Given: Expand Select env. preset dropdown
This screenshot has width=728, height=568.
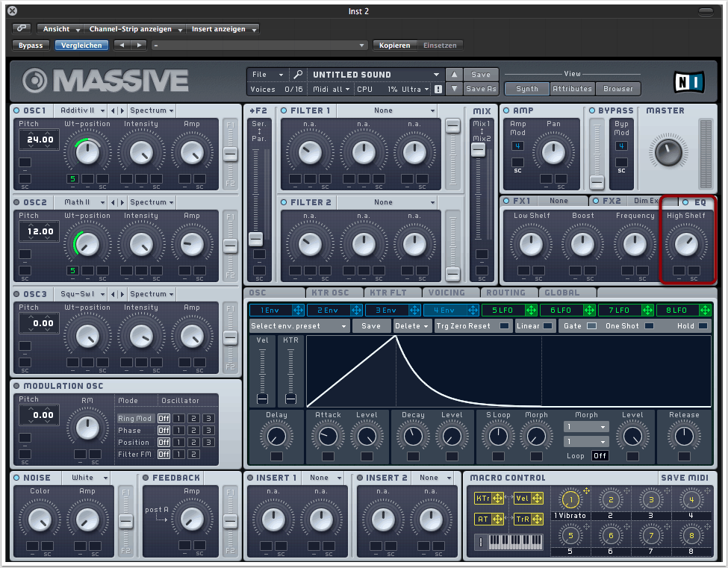Looking at the screenshot, I should (299, 326).
